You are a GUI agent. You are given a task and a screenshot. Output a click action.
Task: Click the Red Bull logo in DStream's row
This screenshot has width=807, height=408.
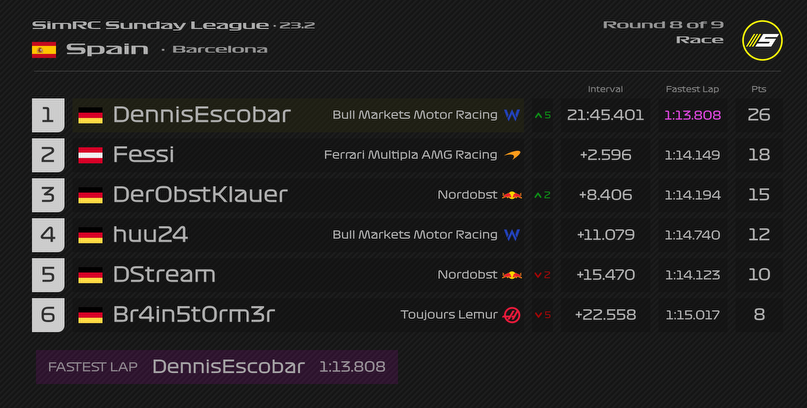click(512, 275)
